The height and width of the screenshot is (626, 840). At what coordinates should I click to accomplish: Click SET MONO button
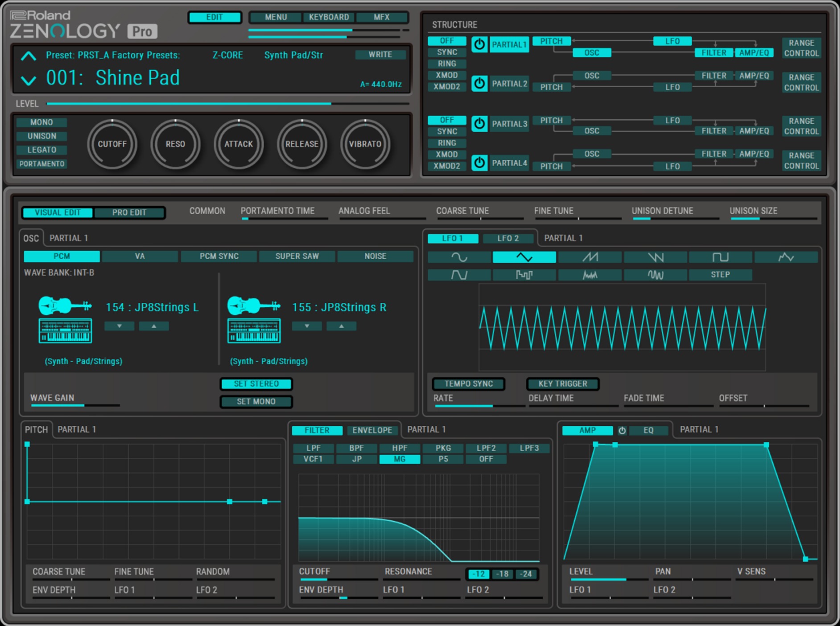[256, 401]
